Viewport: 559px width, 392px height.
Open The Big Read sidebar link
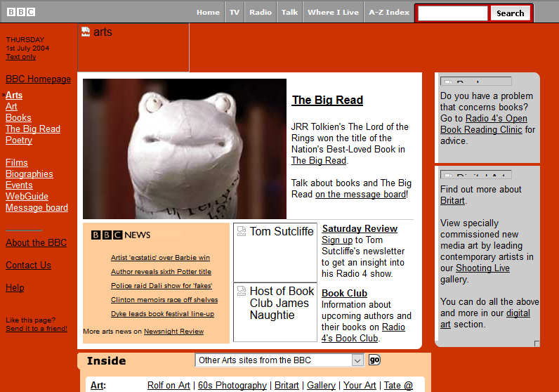(33, 129)
